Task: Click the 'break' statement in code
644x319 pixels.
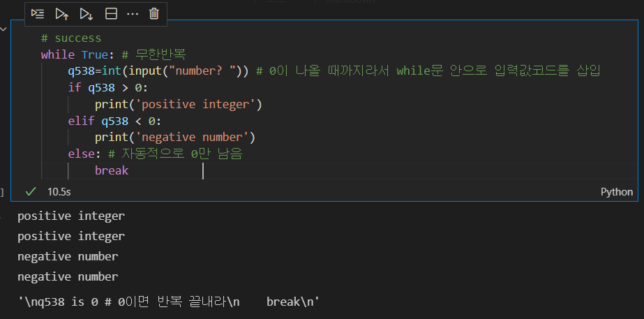Action: point(112,170)
